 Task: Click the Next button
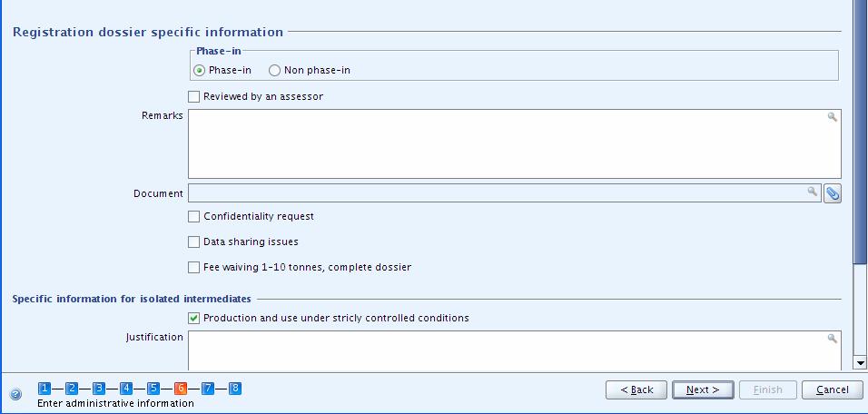coord(703,389)
